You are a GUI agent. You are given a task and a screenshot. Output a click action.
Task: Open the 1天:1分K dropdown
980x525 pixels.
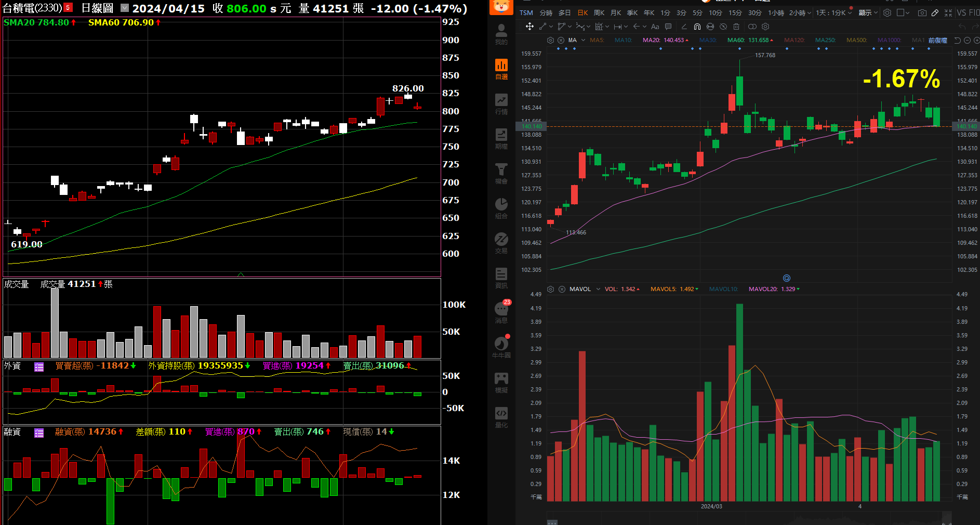(x=834, y=13)
